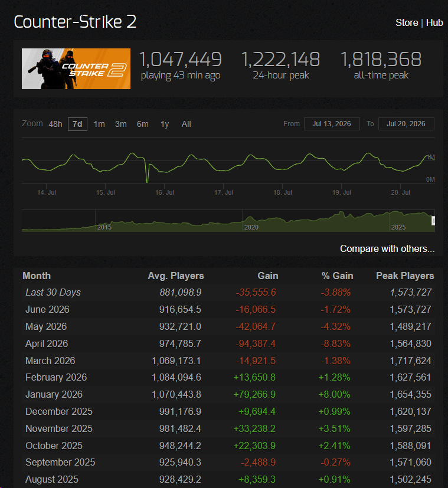Click the Avg. Players column header
The height and width of the screenshot is (488, 448).
point(176,276)
